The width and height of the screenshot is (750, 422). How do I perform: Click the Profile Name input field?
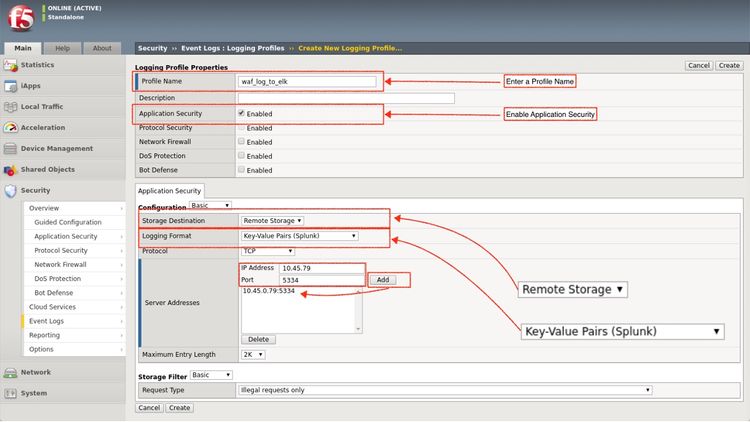307,82
